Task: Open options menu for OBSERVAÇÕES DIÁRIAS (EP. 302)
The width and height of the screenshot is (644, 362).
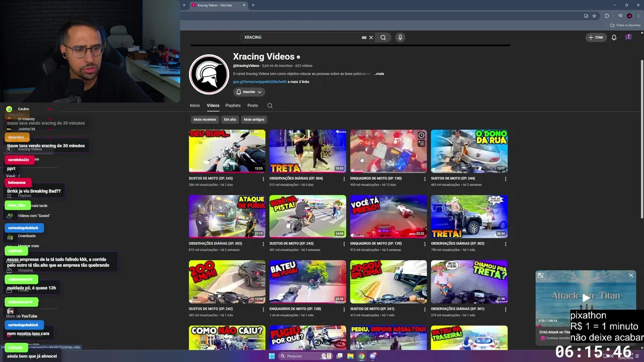Action: coord(506,244)
